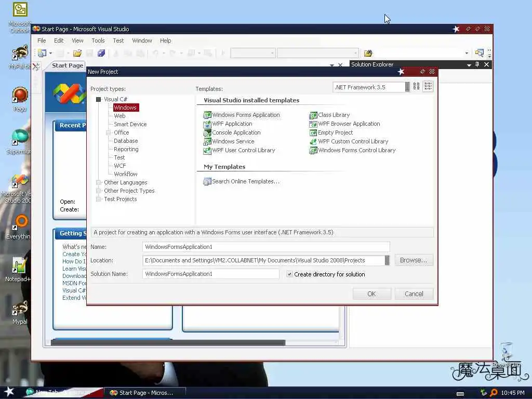Image resolution: width=532 pixels, height=399 pixels.
Task: Select the Start Page tab
Action: click(67, 65)
